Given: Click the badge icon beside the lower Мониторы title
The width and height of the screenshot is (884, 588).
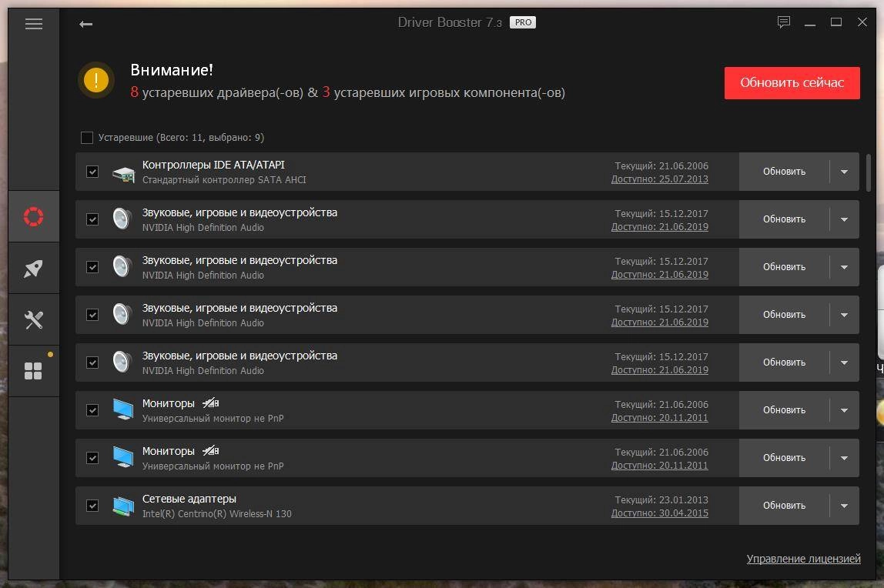Looking at the screenshot, I should [211, 451].
